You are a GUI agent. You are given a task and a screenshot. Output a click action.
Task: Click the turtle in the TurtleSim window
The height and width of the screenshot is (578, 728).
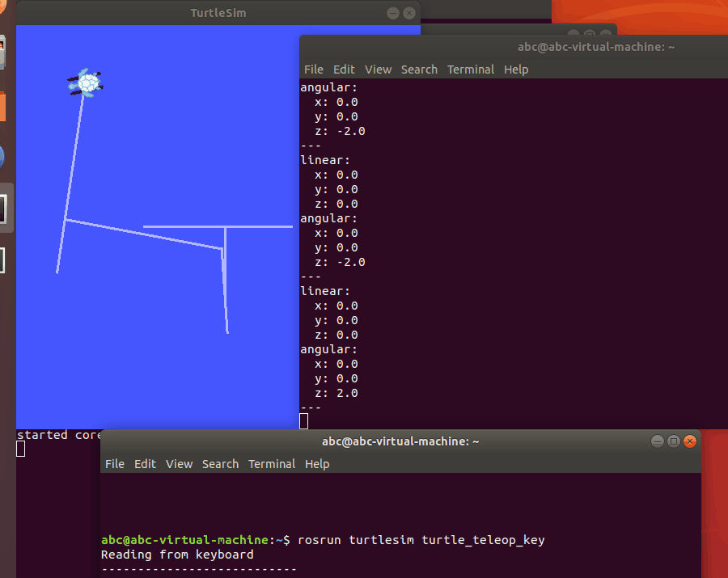[x=86, y=83]
